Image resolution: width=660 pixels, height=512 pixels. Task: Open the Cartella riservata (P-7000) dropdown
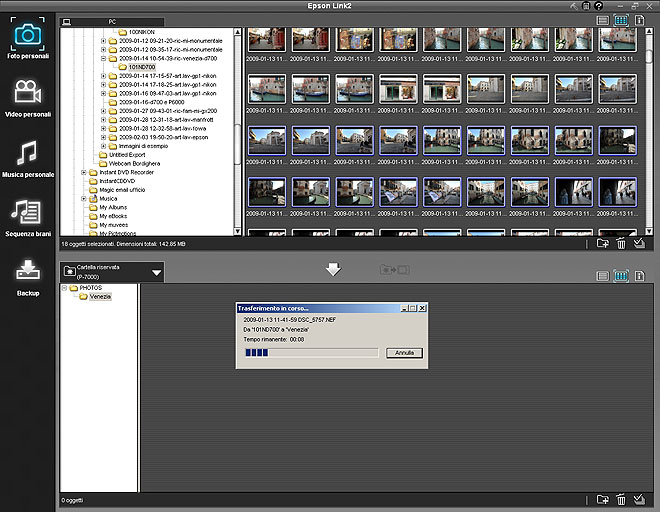tap(156, 272)
